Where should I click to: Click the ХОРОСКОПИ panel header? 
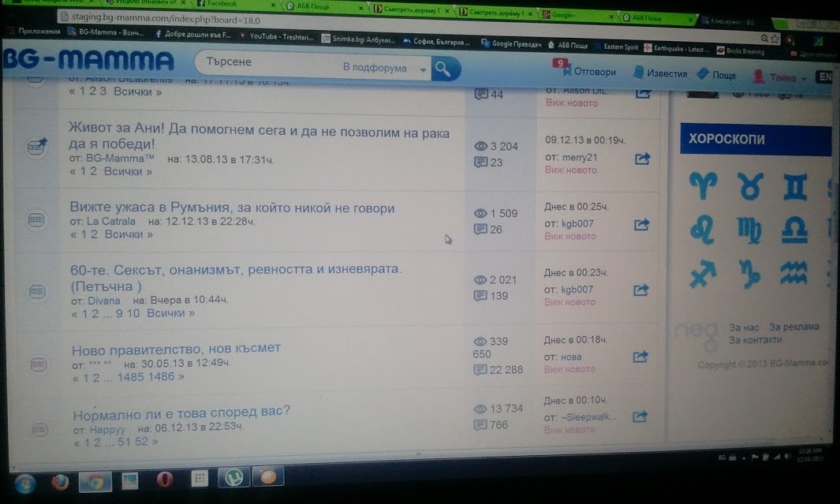coord(756,139)
